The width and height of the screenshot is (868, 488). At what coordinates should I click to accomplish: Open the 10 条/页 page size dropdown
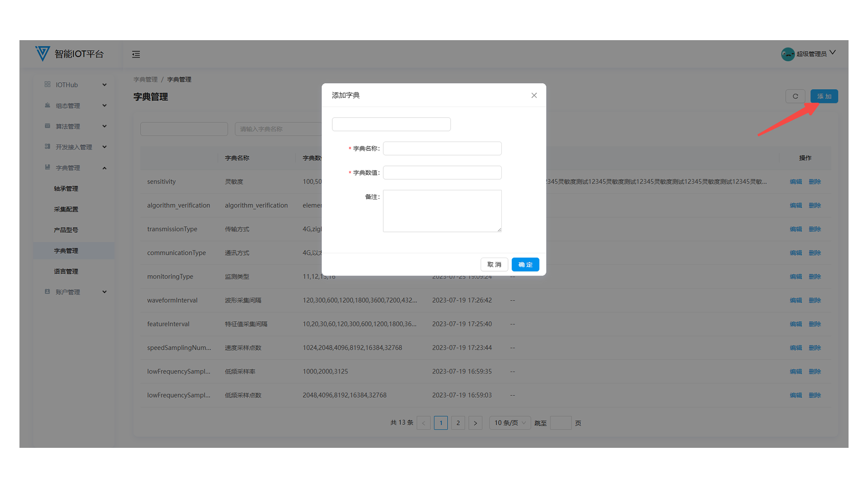[x=510, y=423]
